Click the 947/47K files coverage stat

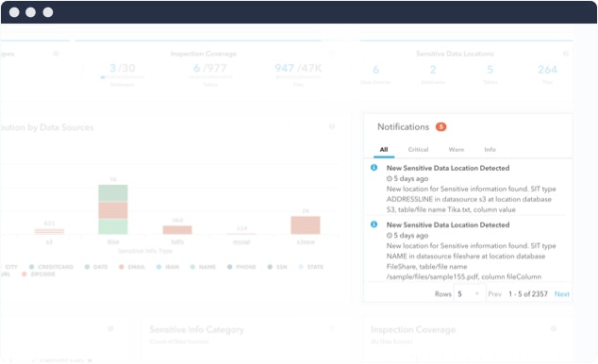pos(298,68)
